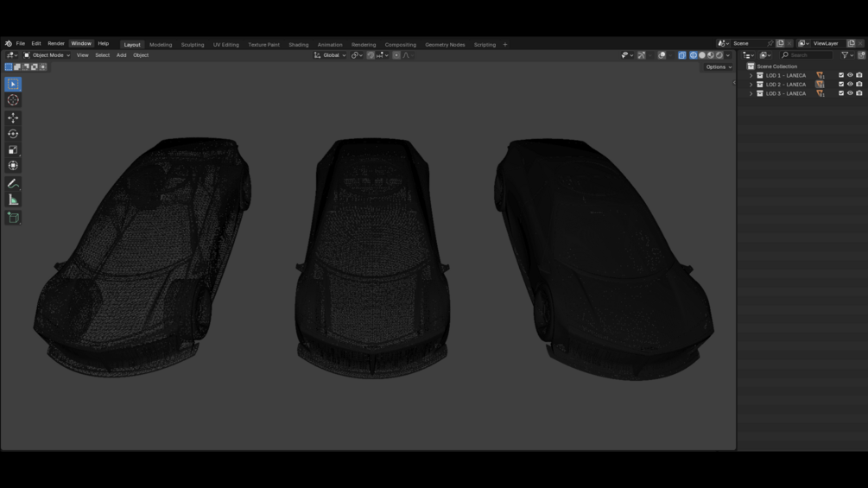Expand LOD 2 - LANICA collection

pos(751,85)
